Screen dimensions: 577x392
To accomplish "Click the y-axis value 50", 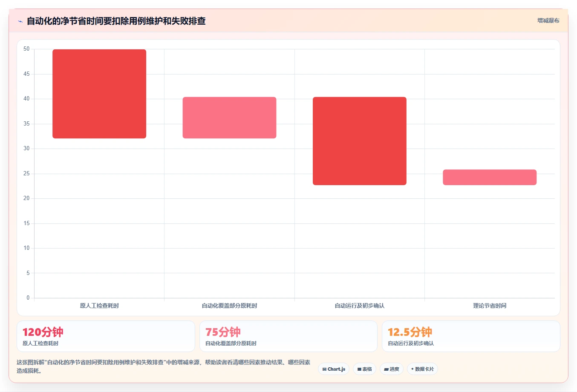I will pos(26,49).
